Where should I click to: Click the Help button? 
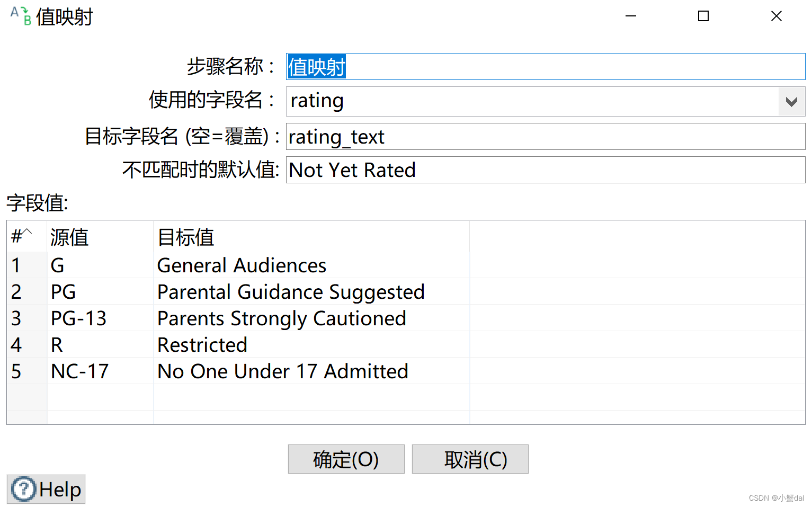[46, 489]
